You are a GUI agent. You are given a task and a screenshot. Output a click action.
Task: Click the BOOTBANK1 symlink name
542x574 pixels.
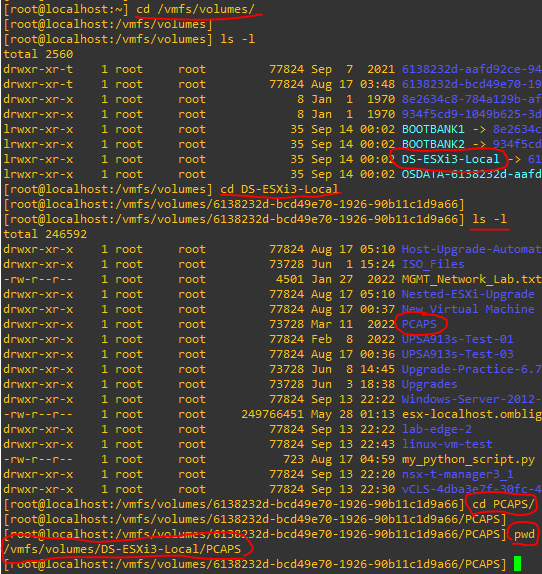pos(433,129)
